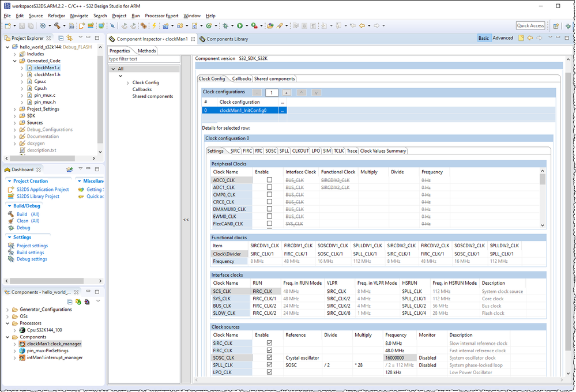Click the plus button for Clock configurations
This screenshot has width=576, height=392.
[287, 93]
